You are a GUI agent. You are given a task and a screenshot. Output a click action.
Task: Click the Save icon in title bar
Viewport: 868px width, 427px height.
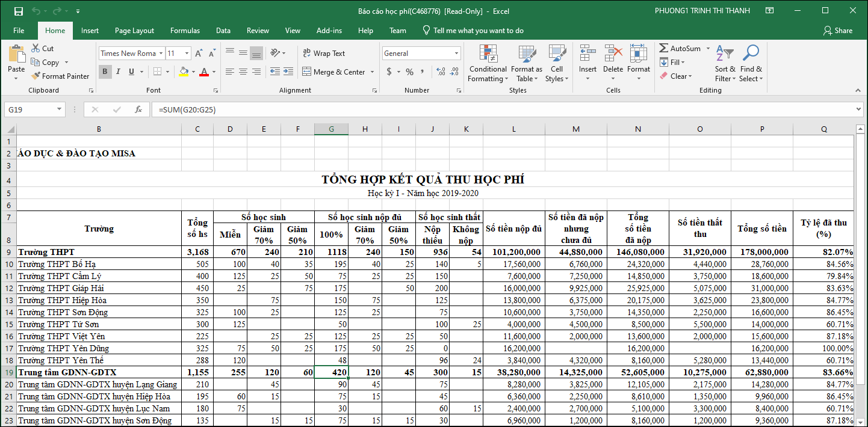18,11
